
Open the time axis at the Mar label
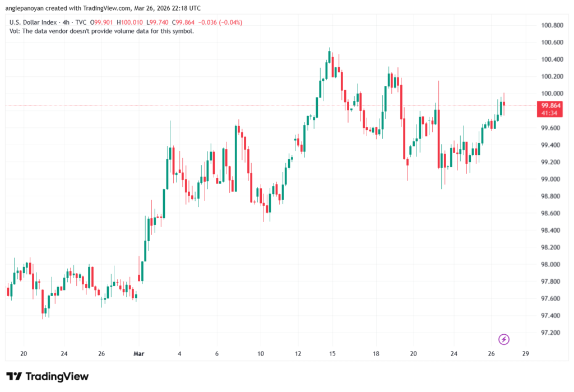pos(138,354)
